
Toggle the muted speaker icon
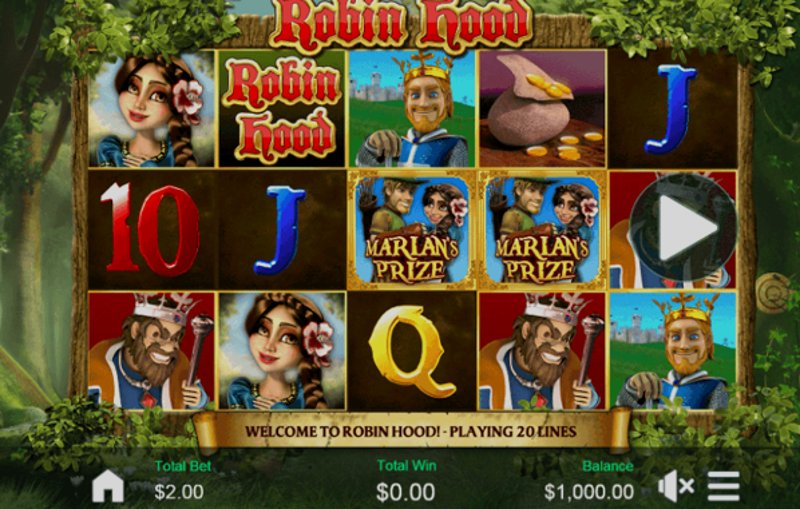click(676, 486)
